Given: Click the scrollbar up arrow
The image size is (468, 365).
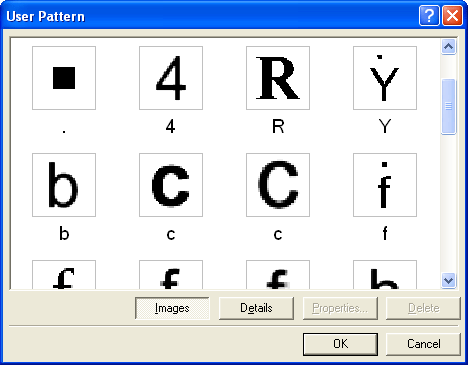Looking at the screenshot, I should click(449, 47).
